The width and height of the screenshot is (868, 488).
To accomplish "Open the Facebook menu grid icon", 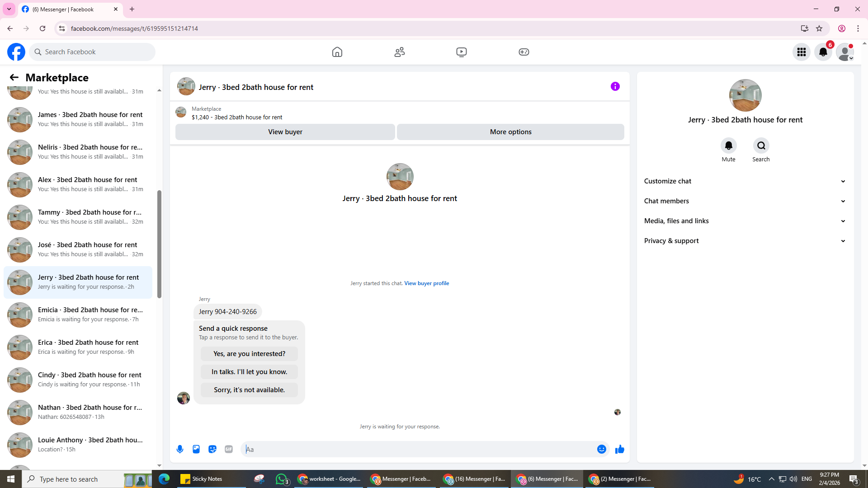I will tap(801, 52).
